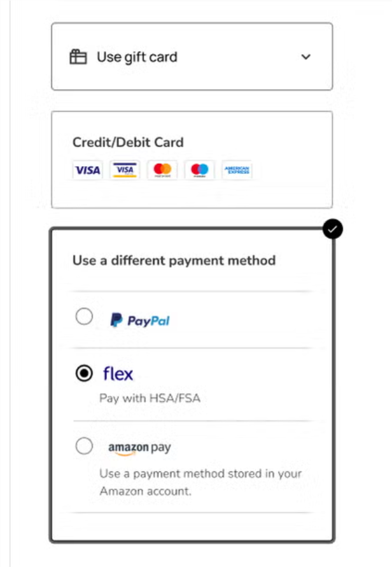Choose the Credit/Debit Card heading
The height and width of the screenshot is (567, 392).
coord(128,143)
